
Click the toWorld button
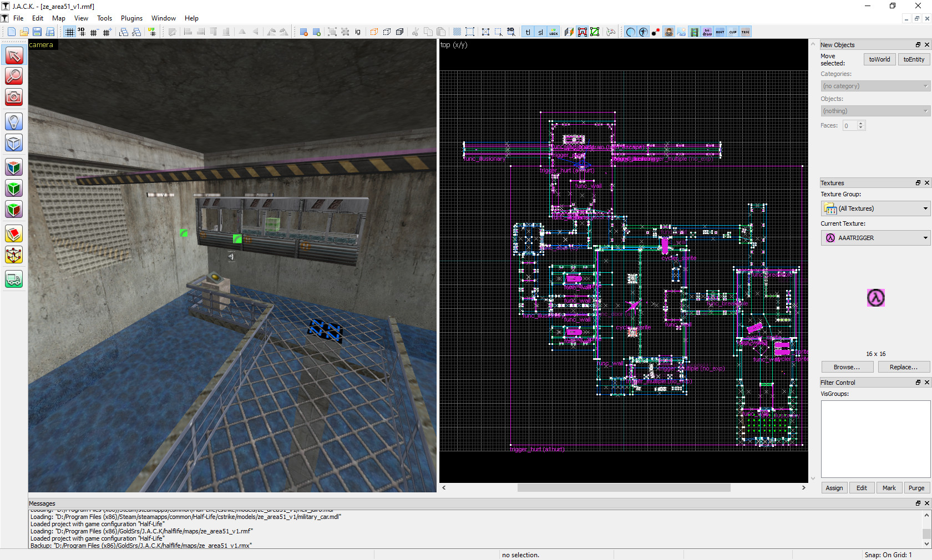point(879,59)
